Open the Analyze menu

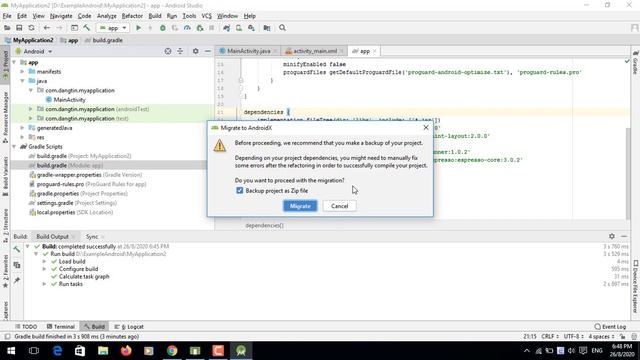[107, 16]
